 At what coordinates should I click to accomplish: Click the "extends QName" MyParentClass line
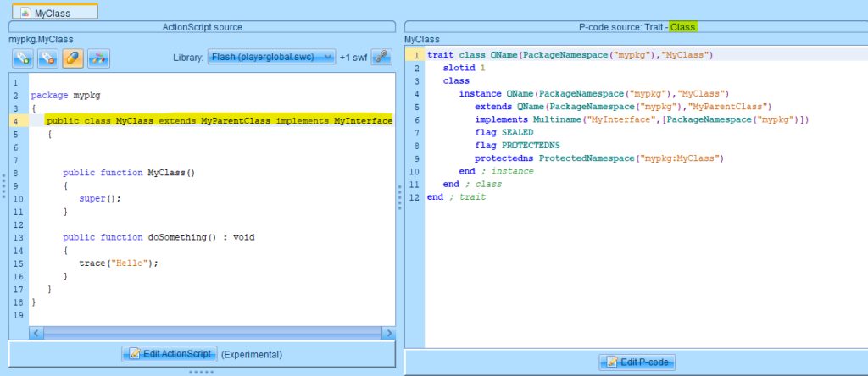coord(623,107)
